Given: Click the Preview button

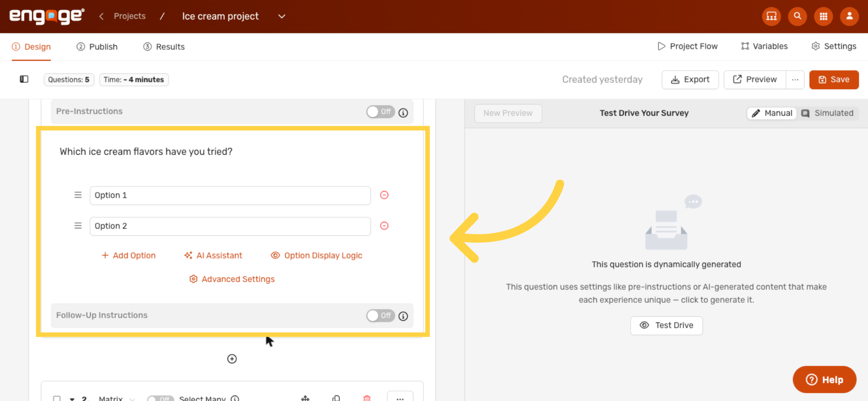Looking at the screenshot, I should coord(755,80).
